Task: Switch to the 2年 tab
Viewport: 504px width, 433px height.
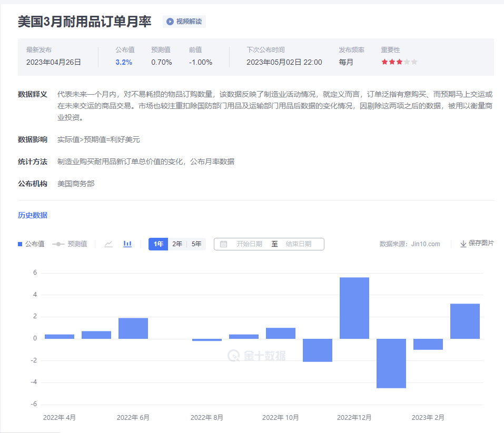Action: click(176, 244)
